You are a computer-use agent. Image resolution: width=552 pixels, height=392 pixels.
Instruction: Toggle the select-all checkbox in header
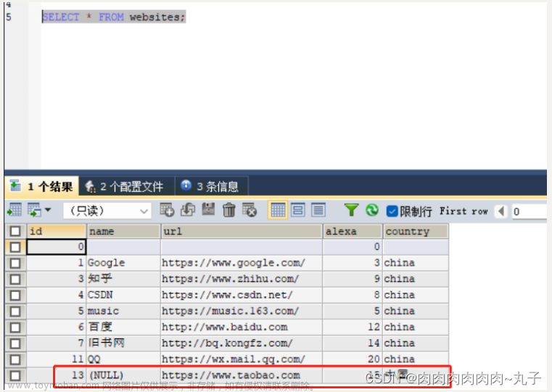point(15,231)
